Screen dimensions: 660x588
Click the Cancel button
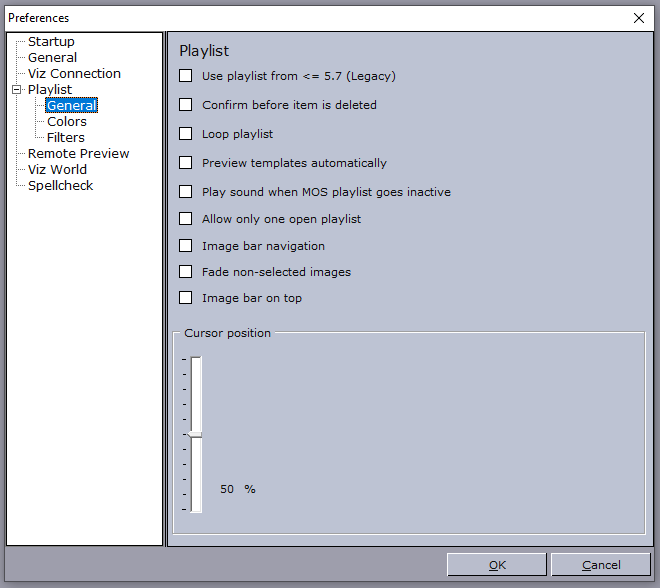click(x=601, y=565)
